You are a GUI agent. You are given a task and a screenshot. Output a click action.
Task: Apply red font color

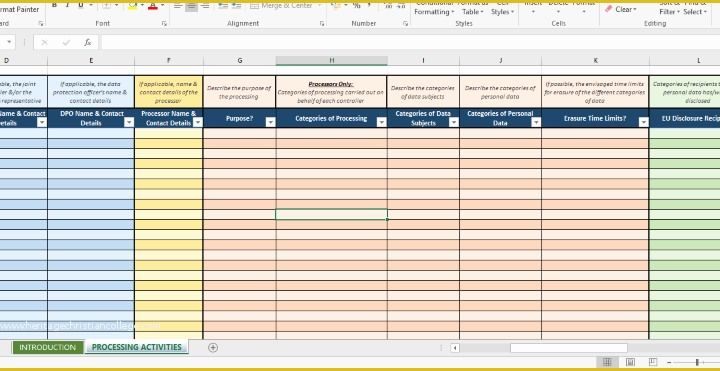click(153, 5)
